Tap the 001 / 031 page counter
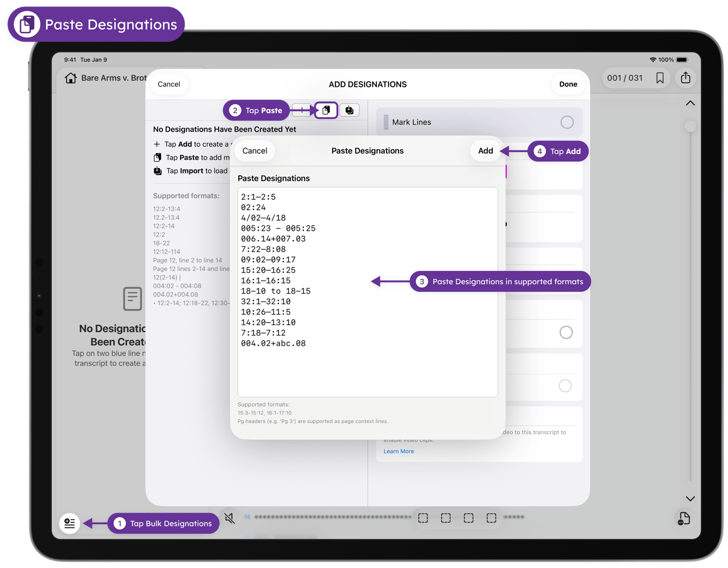This screenshot has width=728, height=568. coord(625,78)
